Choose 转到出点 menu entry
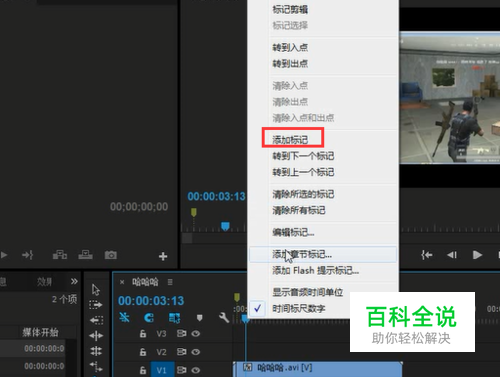This screenshot has width=500, height=377. pyautogui.click(x=290, y=63)
